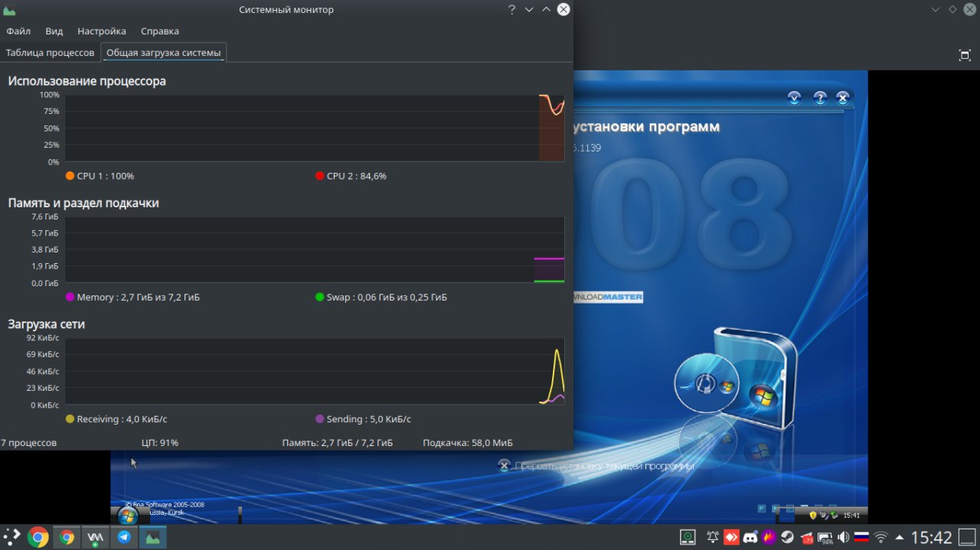Click the 'Загрузка сети' heading
The image size is (980, 550).
point(46,324)
